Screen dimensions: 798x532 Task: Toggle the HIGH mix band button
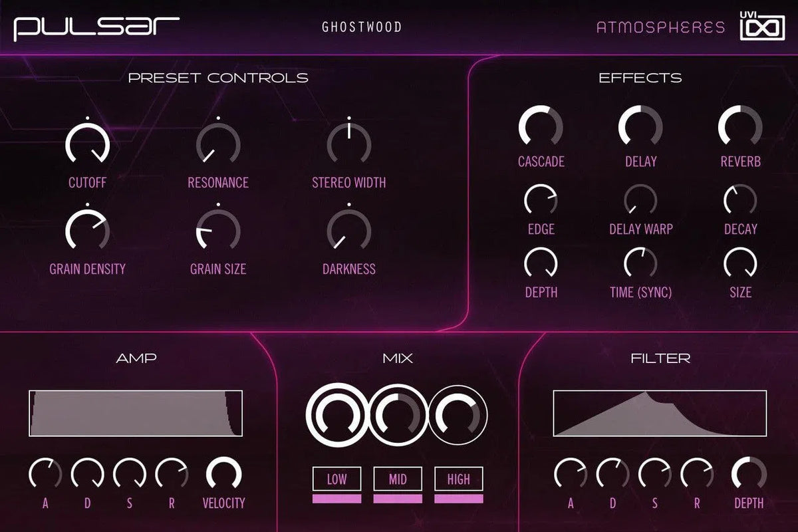pos(459,479)
